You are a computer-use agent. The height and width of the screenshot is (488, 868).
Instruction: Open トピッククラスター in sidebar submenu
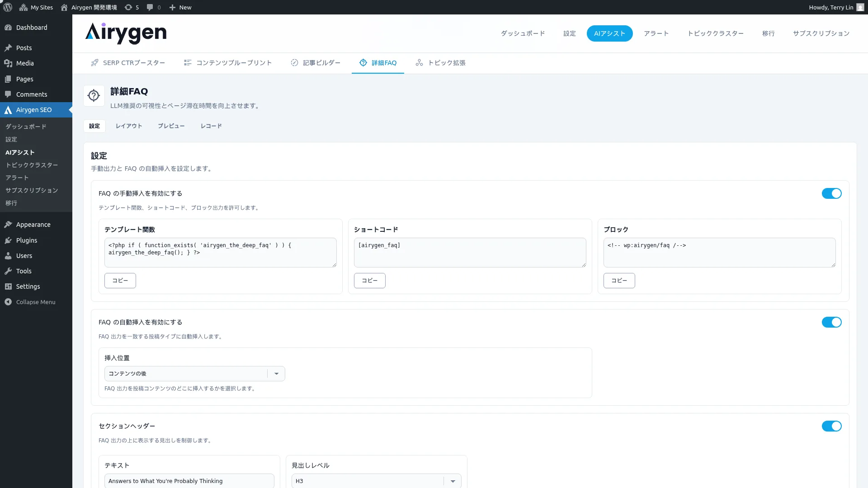tap(32, 165)
